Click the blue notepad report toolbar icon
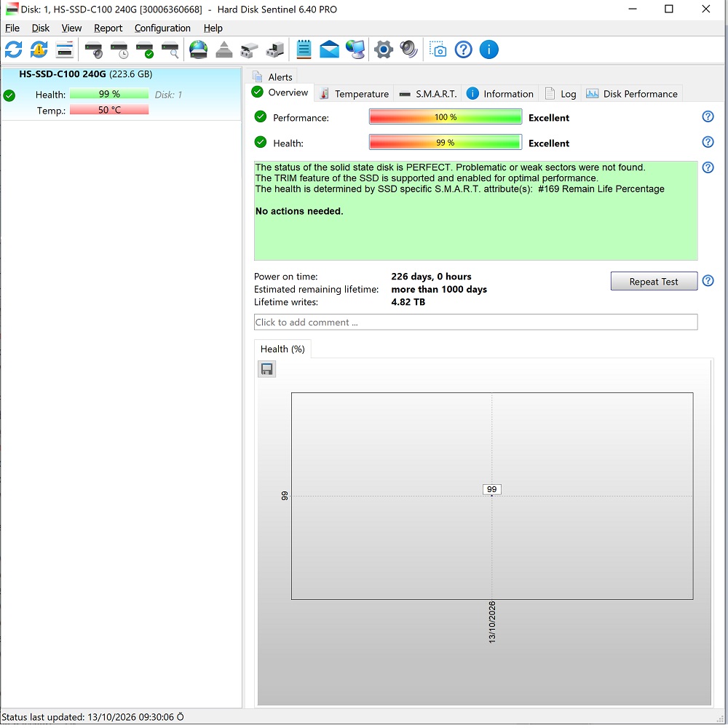Viewport: 728px width, 728px height. pyautogui.click(x=304, y=50)
